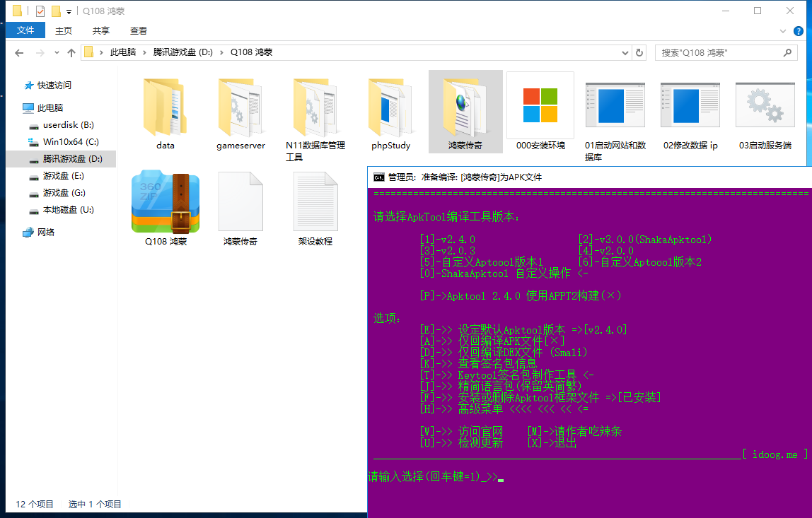Click the Forward navigation arrow
The image size is (812, 518).
coord(40,53)
